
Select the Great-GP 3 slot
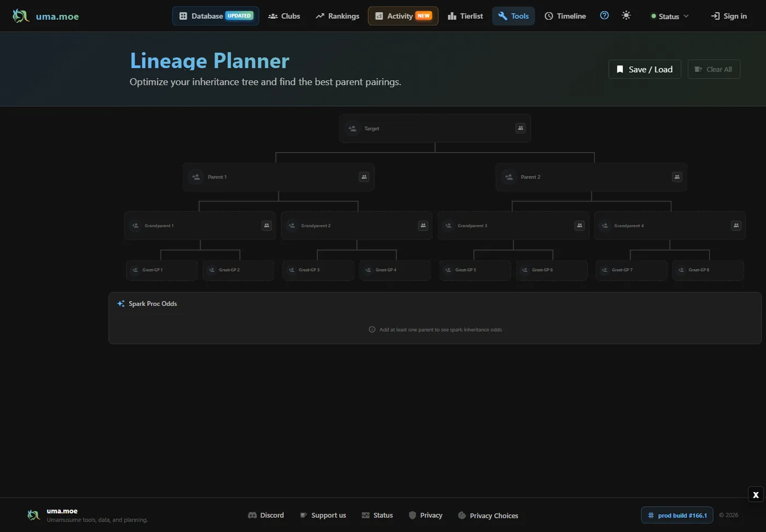pos(318,270)
